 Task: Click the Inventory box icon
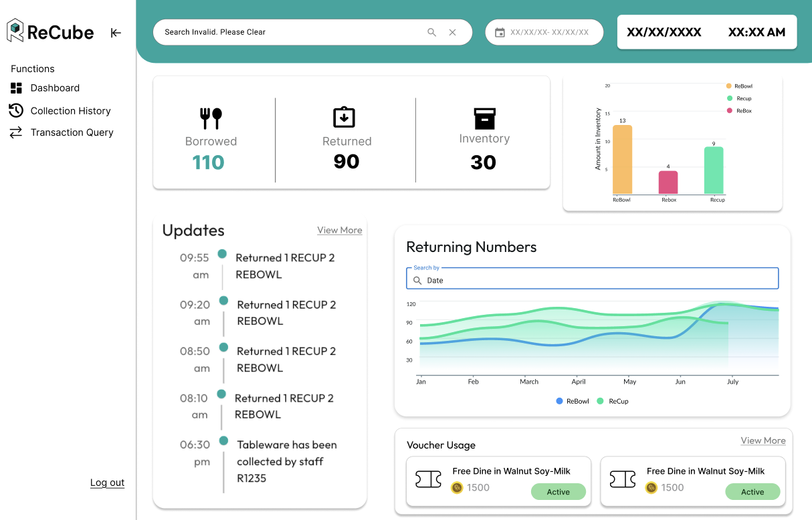tap(485, 118)
